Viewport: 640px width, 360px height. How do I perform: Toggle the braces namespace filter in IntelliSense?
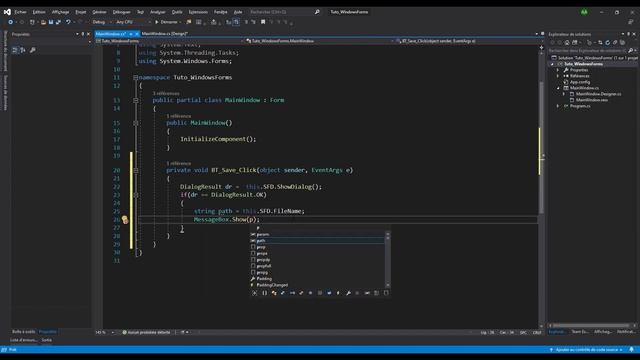coord(264,293)
